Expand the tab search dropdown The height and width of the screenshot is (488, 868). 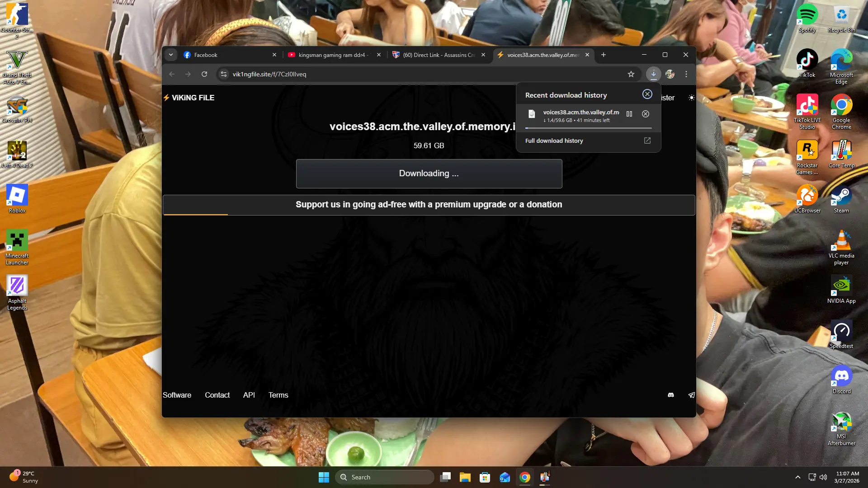click(171, 55)
